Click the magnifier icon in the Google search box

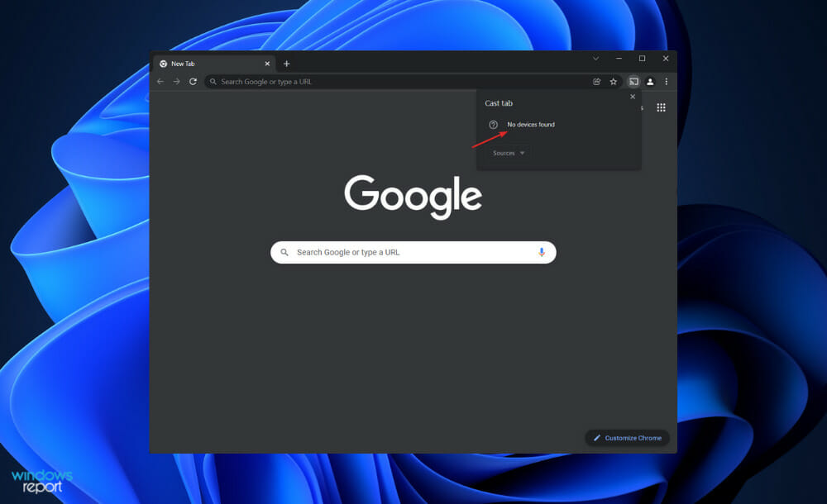click(x=284, y=253)
